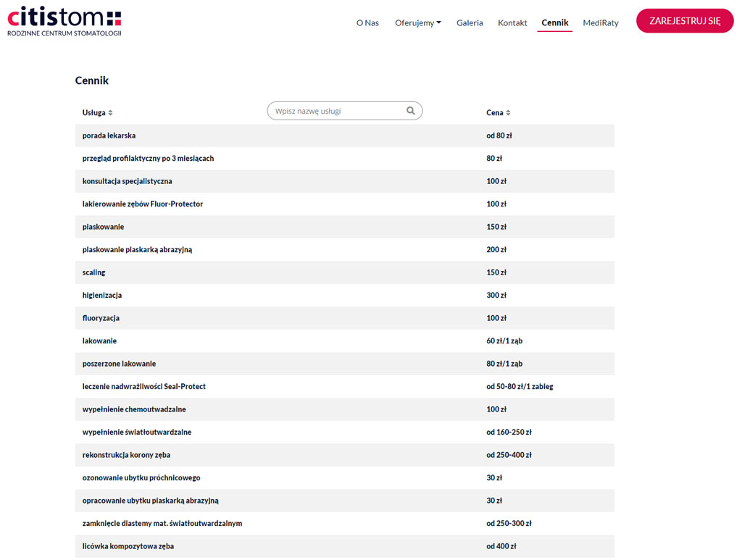Click the citistom logo
Screen dimensions: 742x560
coord(64,21)
